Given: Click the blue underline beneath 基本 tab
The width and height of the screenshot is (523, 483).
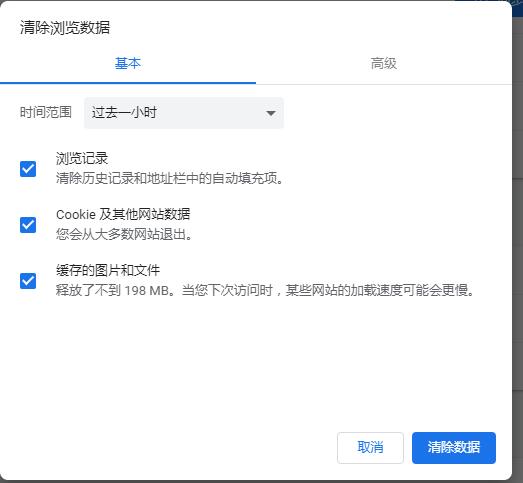Looking at the screenshot, I should 128,83.
